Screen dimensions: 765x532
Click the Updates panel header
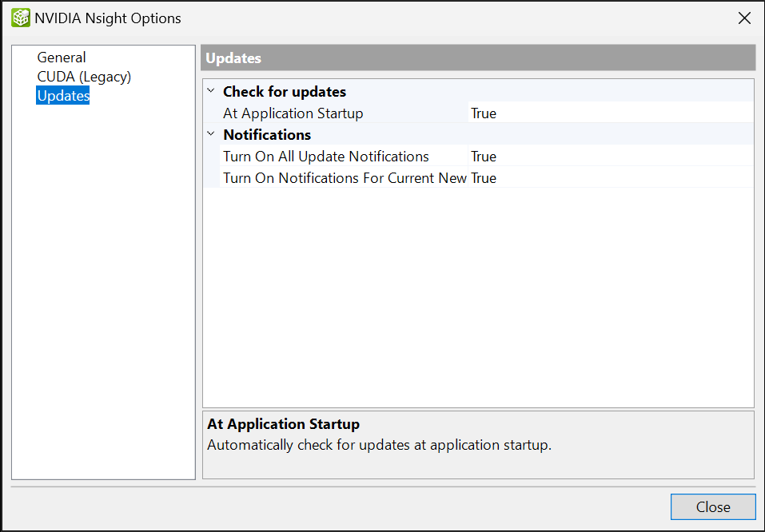pyautogui.click(x=478, y=58)
